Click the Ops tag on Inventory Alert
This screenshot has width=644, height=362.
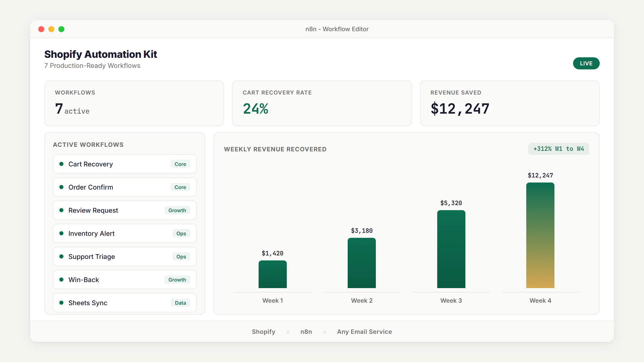click(x=181, y=233)
